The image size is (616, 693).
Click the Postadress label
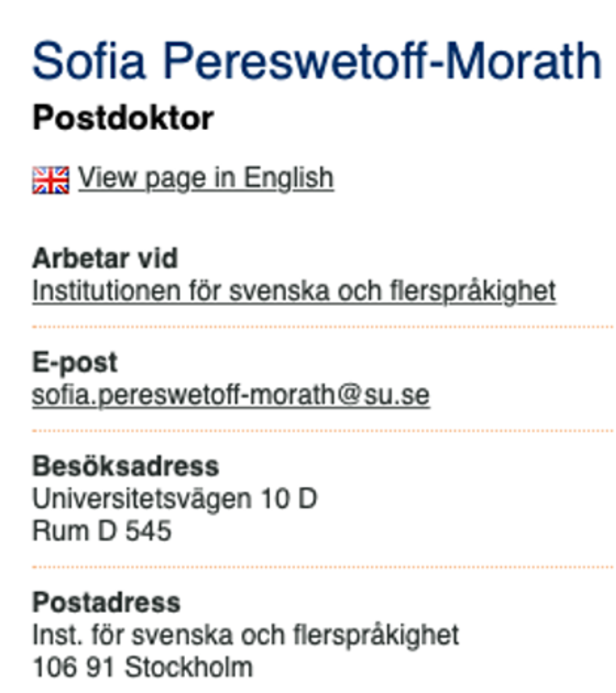[107, 602]
